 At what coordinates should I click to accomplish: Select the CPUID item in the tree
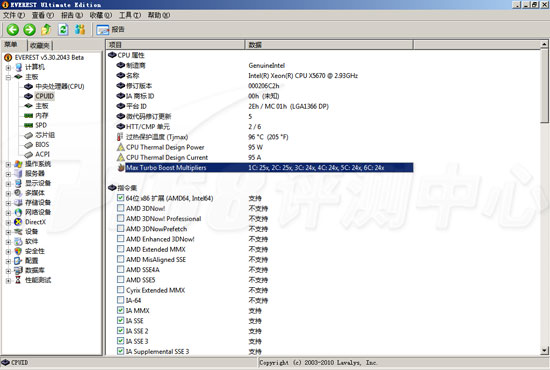tap(45, 96)
